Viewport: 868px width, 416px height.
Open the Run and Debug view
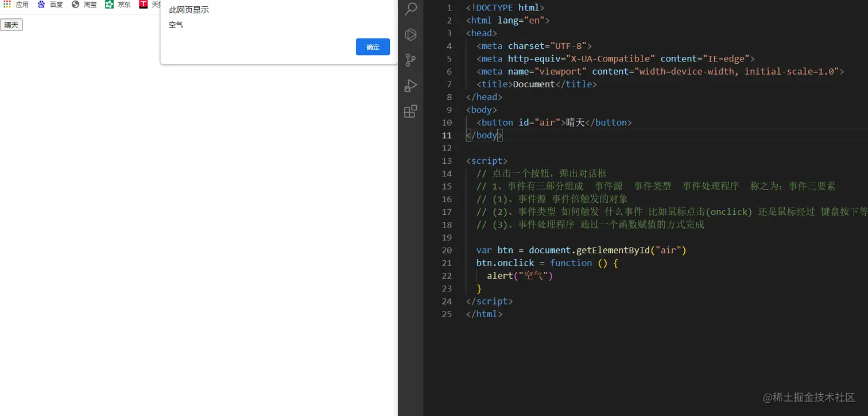click(410, 86)
